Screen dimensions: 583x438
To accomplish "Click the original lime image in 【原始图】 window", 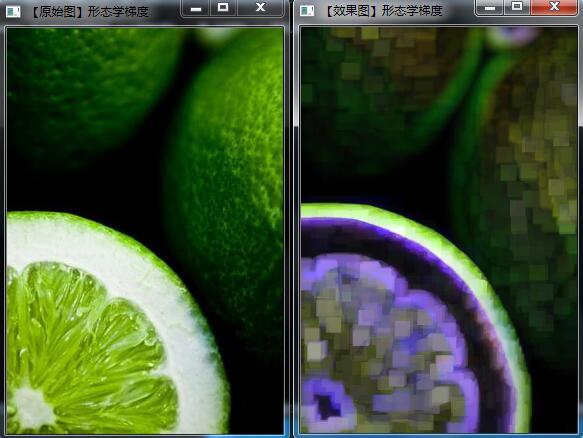I will tap(145, 231).
